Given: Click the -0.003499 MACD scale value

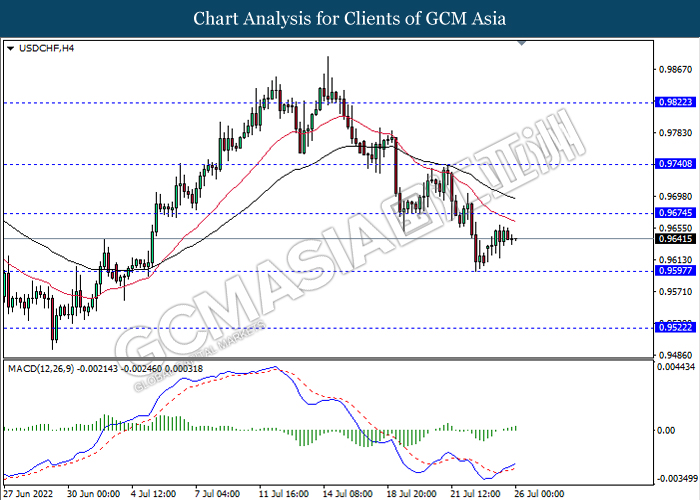Looking at the screenshot, I should (677, 479).
